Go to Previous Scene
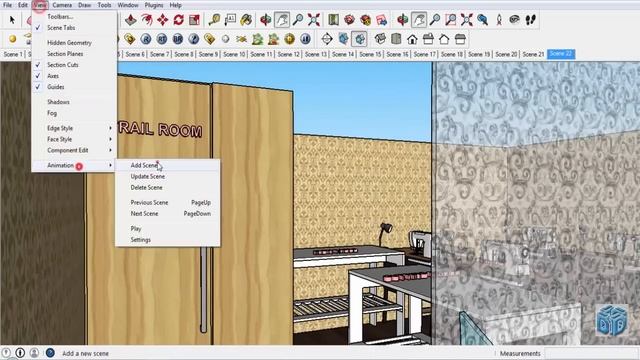The height and width of the screenshot is (360, 640). pos(168,202)
